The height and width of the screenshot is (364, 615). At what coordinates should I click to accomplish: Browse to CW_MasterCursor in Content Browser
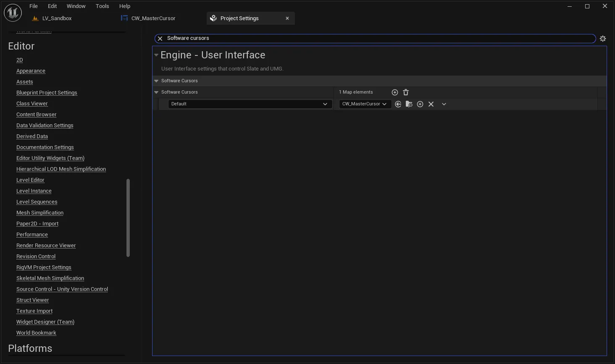click(409, 104)
